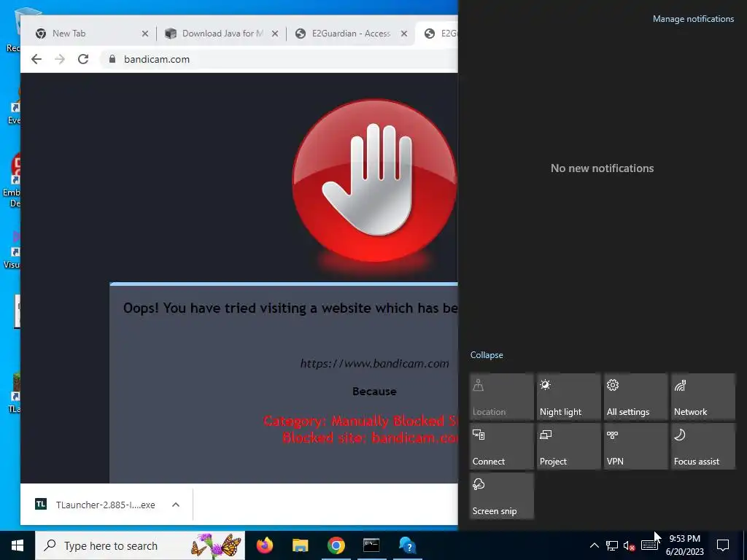Collapse the quick actions panel

point(487,355)
